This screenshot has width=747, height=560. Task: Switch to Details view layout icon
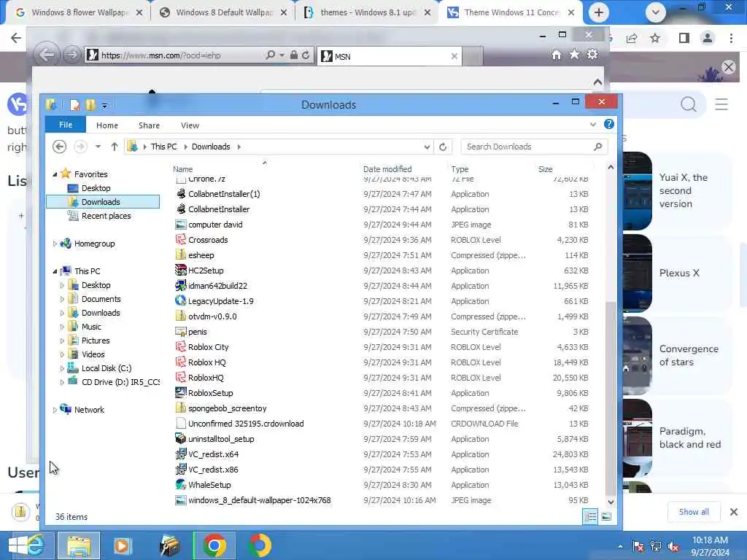pos(589,516)
